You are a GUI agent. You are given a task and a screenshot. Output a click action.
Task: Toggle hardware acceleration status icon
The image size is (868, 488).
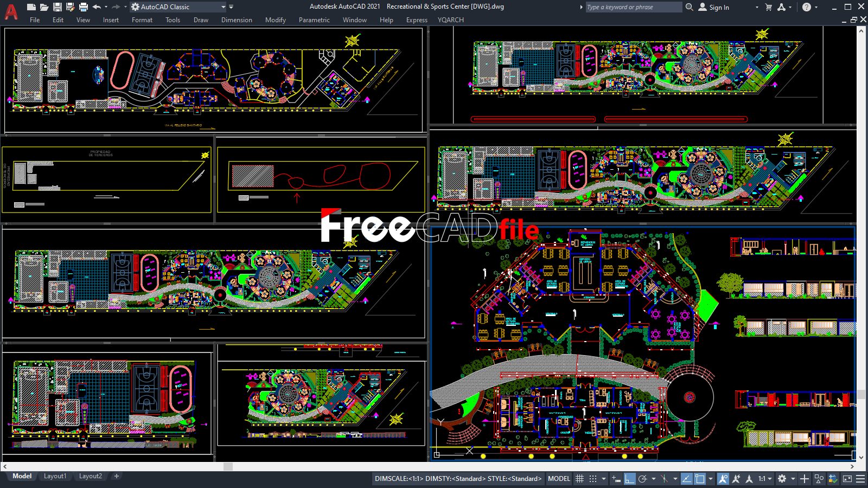833,479
